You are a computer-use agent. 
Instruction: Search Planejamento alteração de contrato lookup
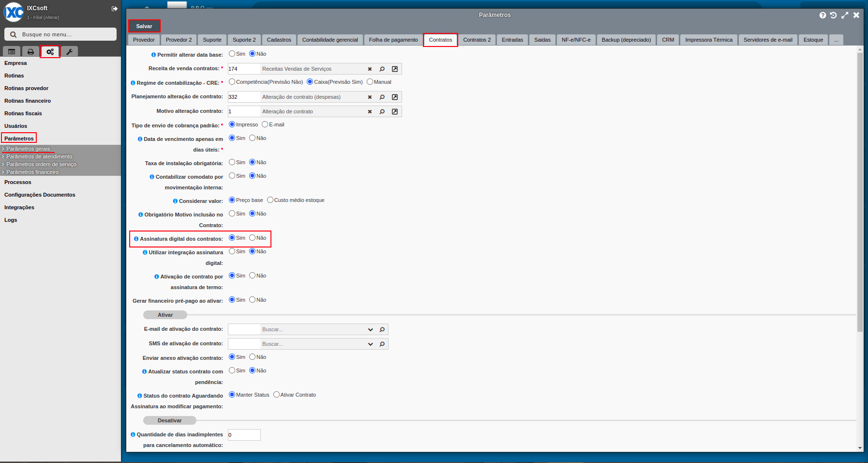(x=382, y=97)
